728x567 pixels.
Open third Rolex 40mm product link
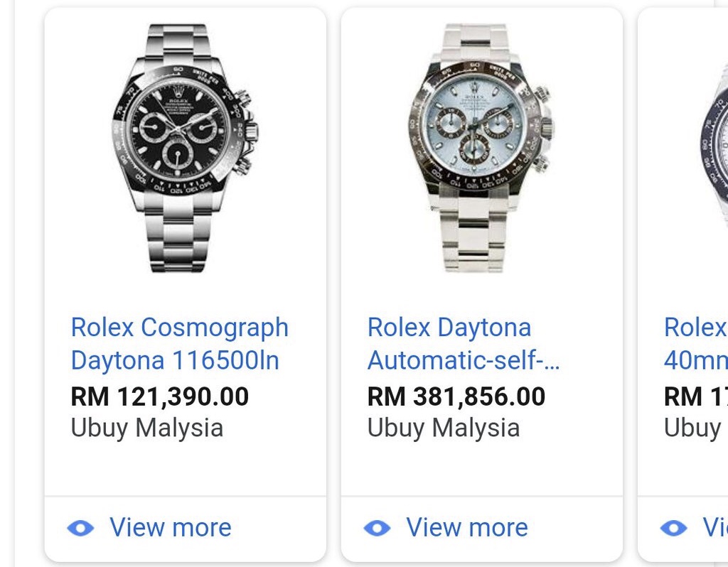[x=695, y=344]
